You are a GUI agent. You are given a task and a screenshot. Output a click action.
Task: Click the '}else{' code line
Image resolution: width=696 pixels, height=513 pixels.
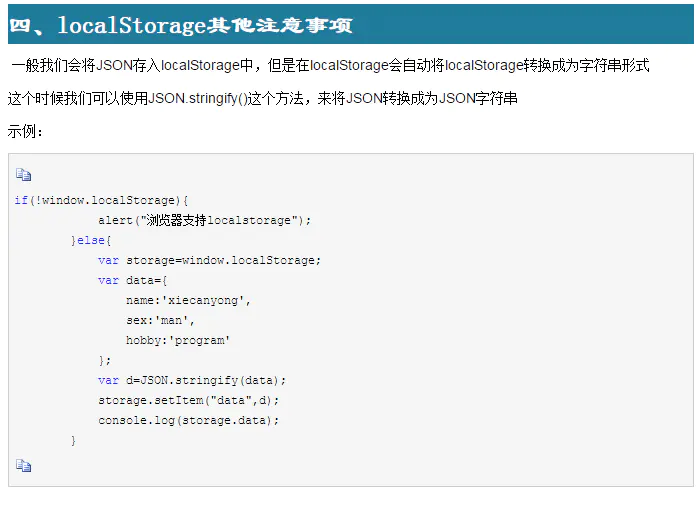91,240
